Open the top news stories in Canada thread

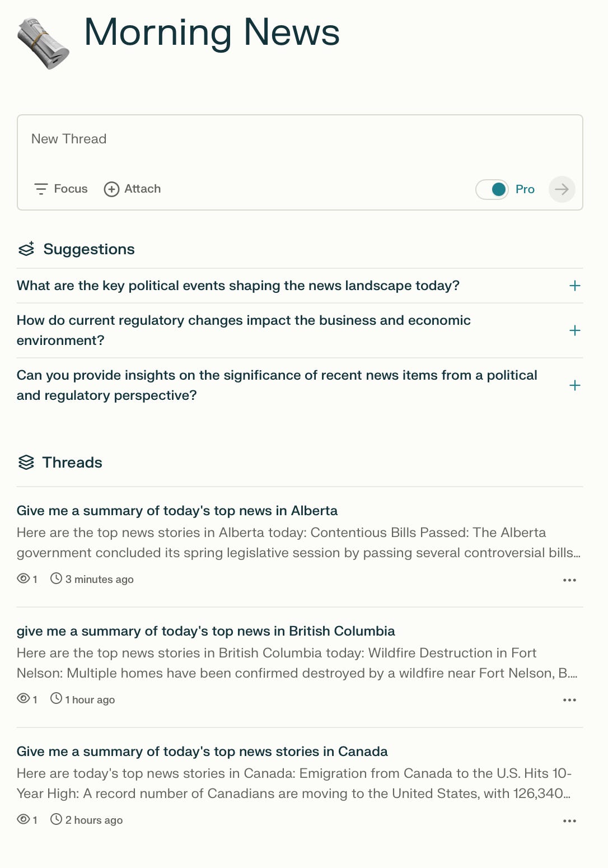202,752
